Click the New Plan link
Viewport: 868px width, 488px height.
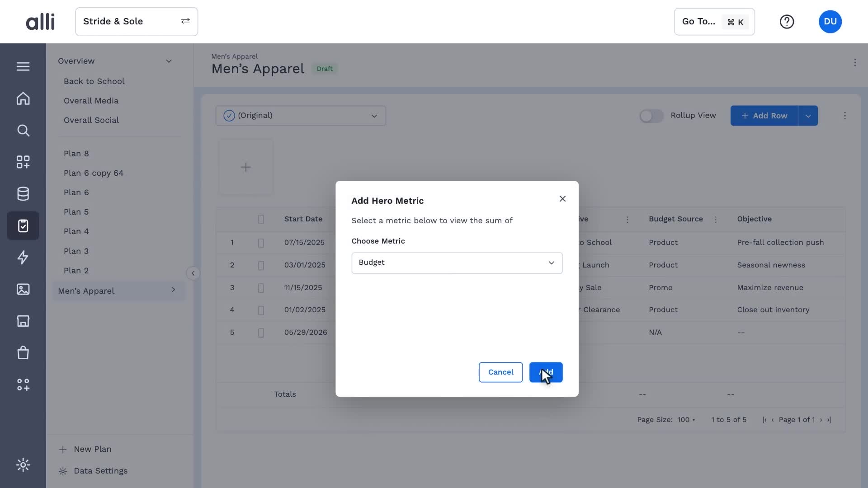pos(92,449)
